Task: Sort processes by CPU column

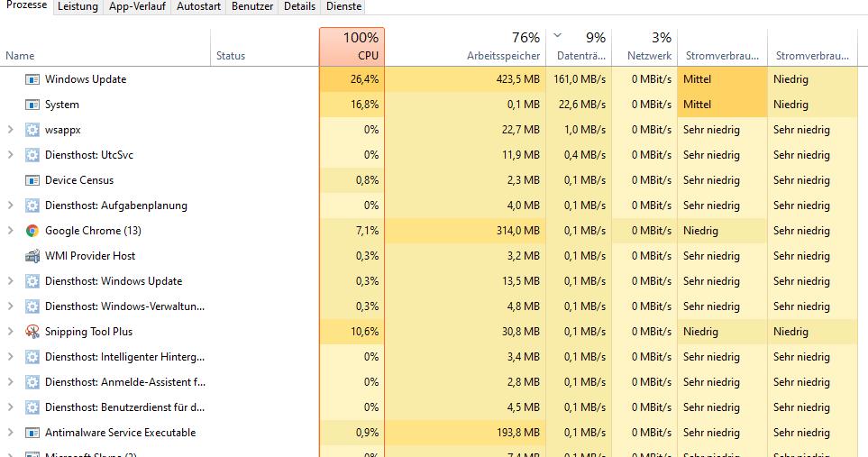Action: coord(352,47)
